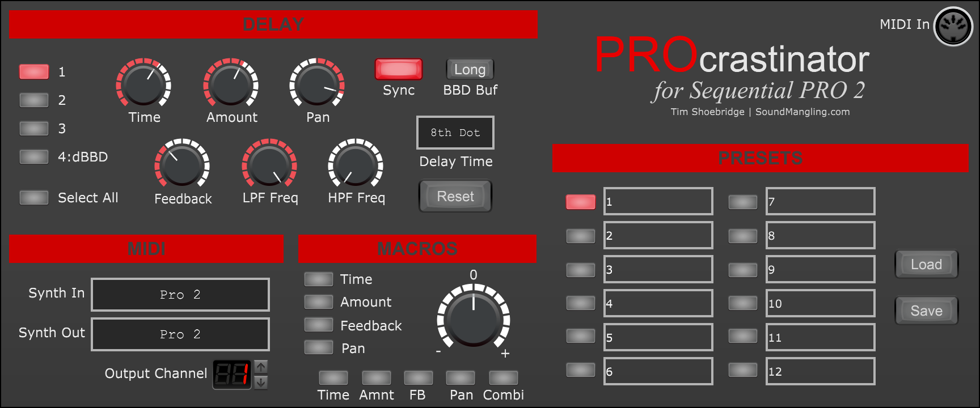This screenshot has height=408, width=980.
Task: Select preset slot 10 button
Action: [743, 303]
